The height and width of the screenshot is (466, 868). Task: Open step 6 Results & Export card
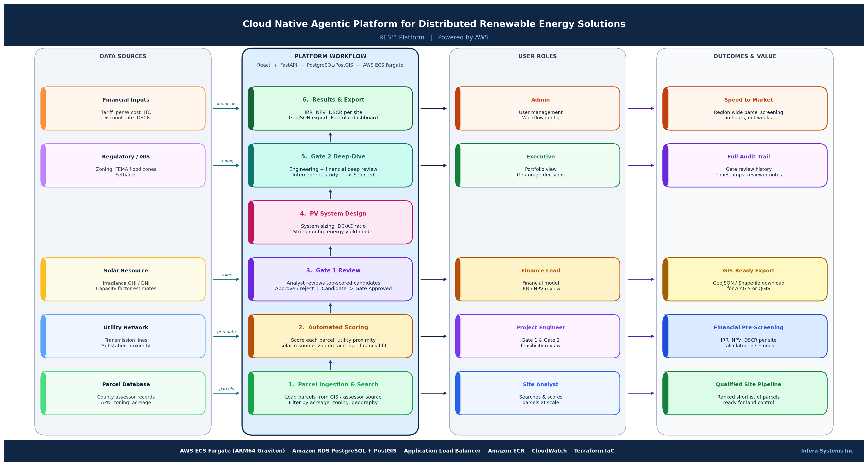(330, 108)
